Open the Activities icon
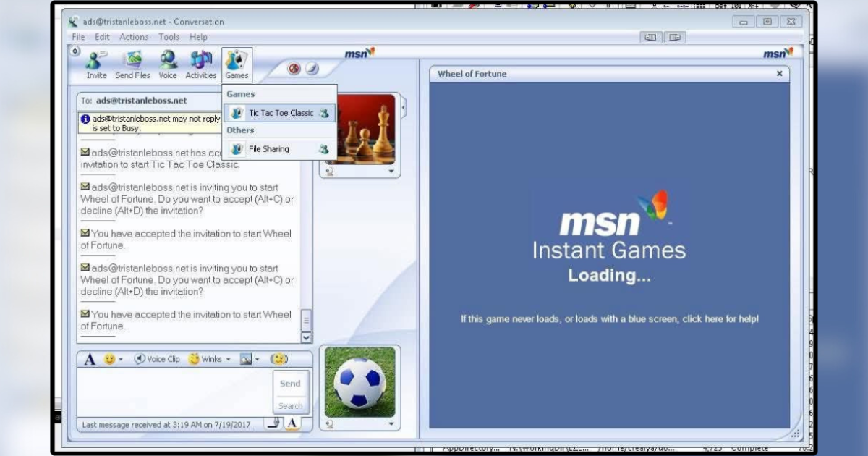Image resolution: width=868 pixels, height=456 pixels. [200, 64]
